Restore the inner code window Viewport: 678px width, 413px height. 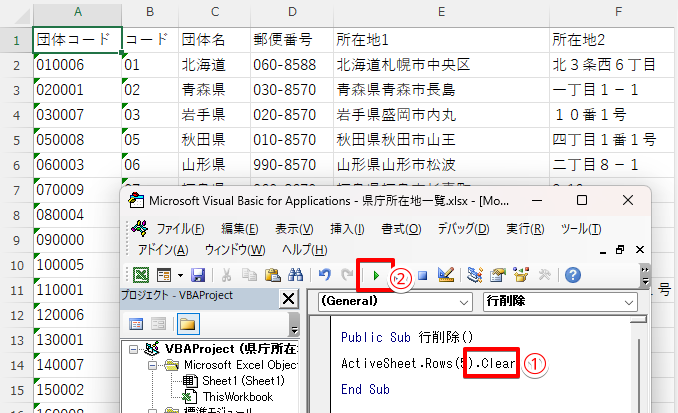click(620, 250)
